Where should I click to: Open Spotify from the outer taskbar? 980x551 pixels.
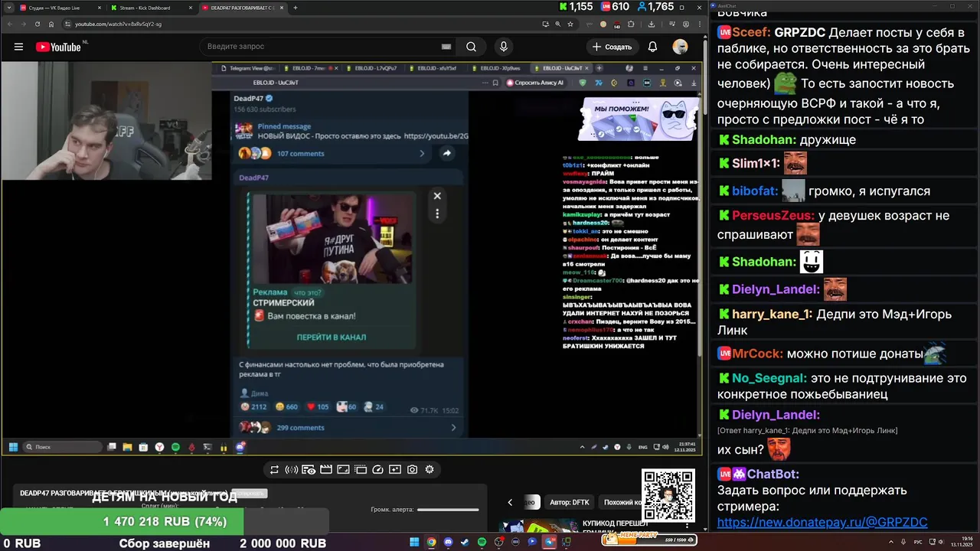[482, 542]
